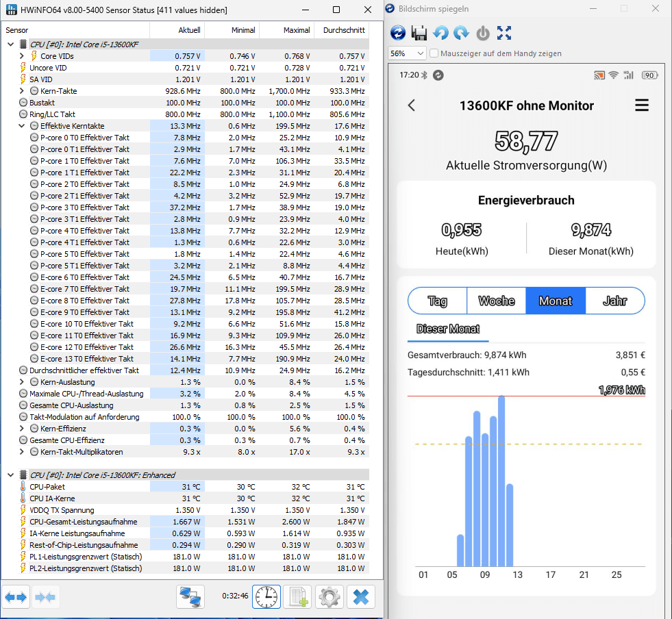Select the Woche tab
The image size is (672, 619).
496,301
